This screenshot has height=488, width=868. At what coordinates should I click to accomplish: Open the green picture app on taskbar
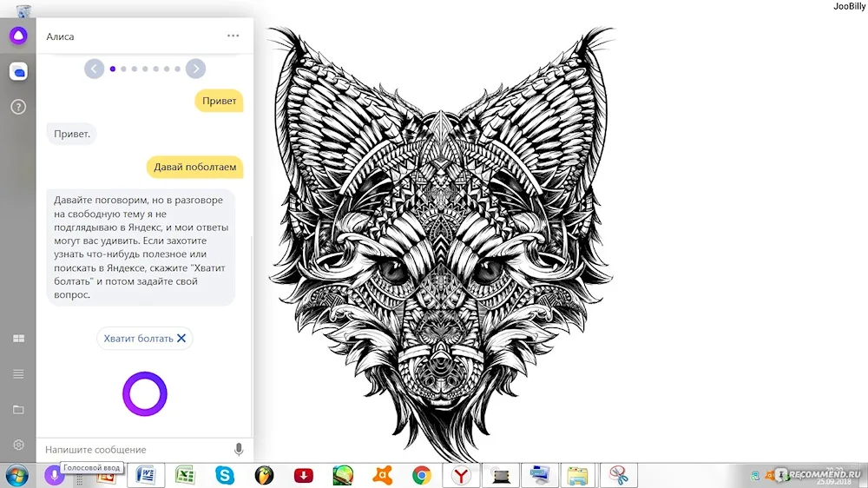(343, 475)
